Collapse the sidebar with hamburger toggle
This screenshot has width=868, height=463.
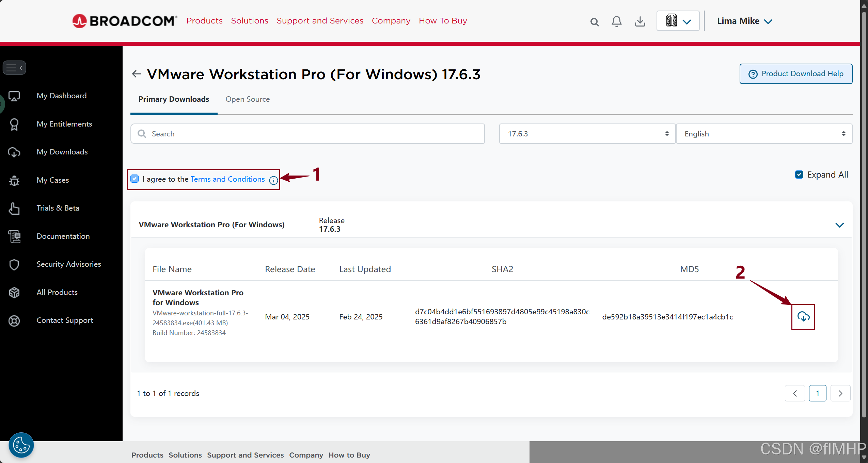(14, 68)
